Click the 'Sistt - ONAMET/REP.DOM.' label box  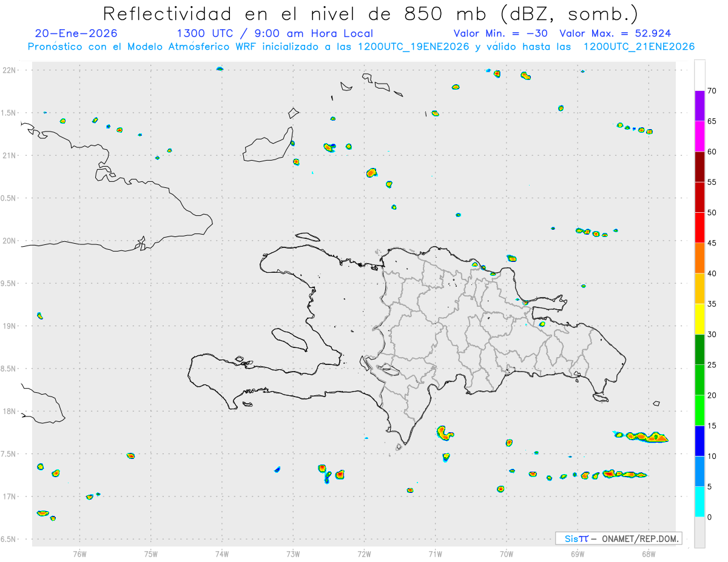pyautogui.click(x=618, y=538)
